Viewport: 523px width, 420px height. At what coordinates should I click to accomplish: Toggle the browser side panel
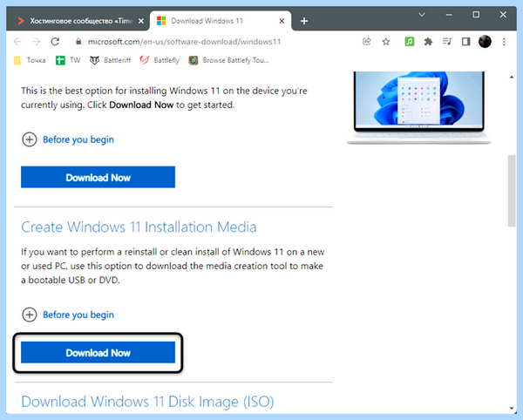[x=465, y=42]
